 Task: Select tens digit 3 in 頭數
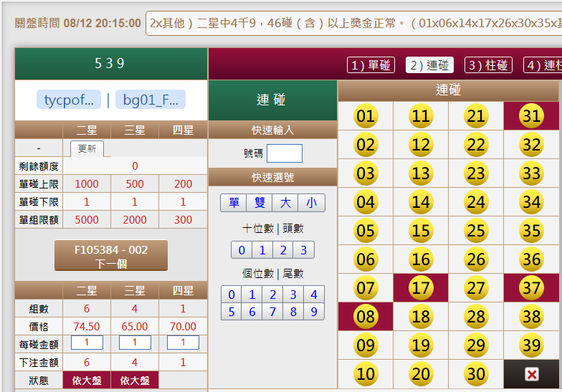click(x=304, y=250)
